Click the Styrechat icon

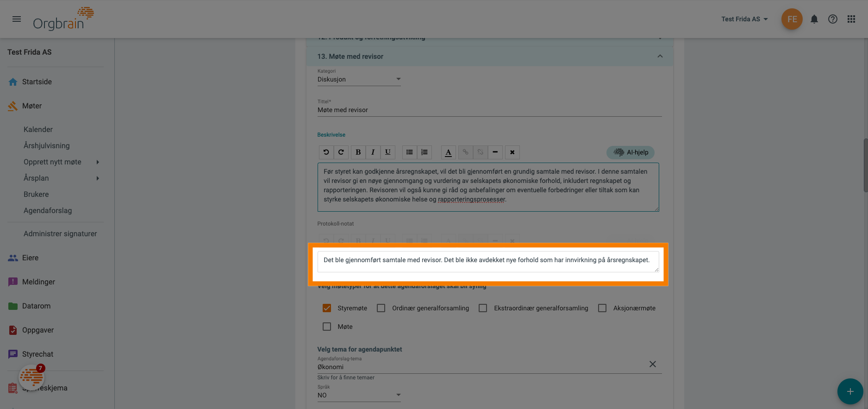point(13,354)
